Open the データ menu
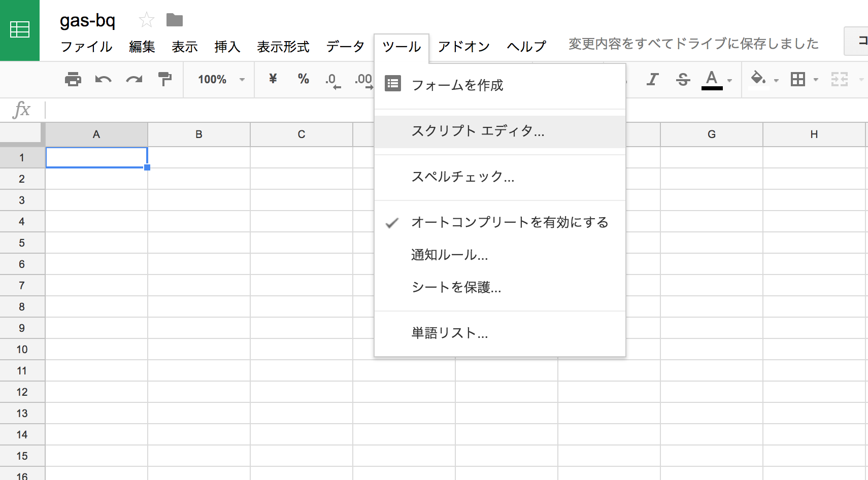The height and width of the screenshot is (480, 868). (345, 47)
